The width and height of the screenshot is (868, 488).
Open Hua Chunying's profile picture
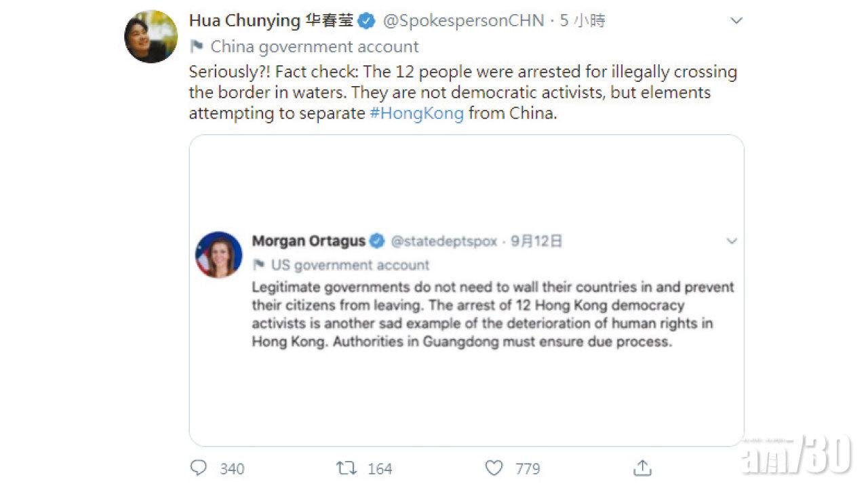[151, 37]
